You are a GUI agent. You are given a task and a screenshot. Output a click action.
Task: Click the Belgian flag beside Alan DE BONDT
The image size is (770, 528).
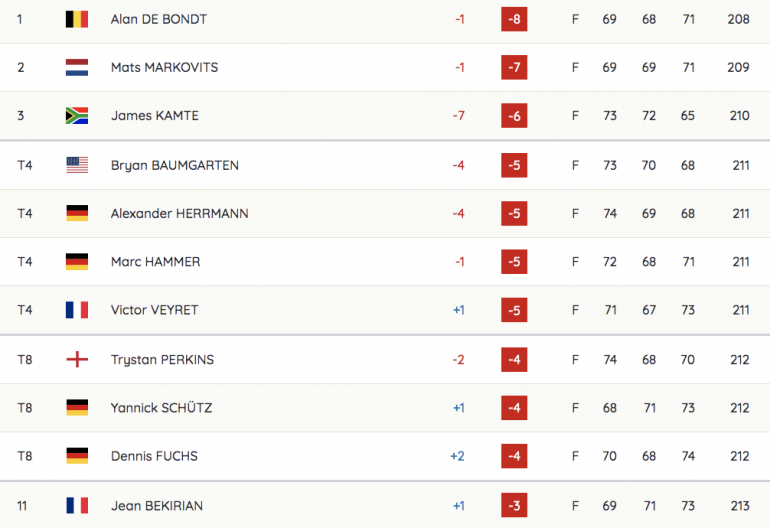click(x=77, y=19)
